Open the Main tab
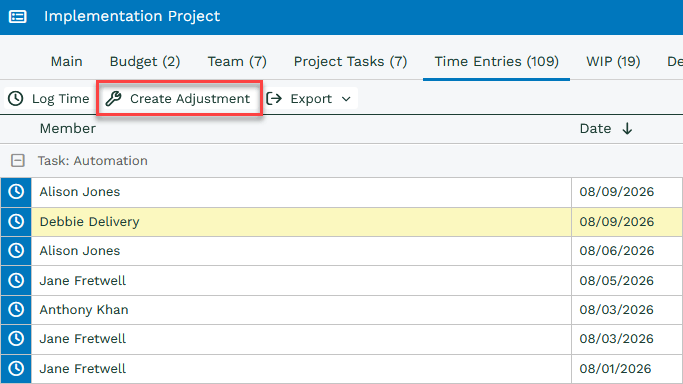 pyautogui.click(x=67, y=61)
